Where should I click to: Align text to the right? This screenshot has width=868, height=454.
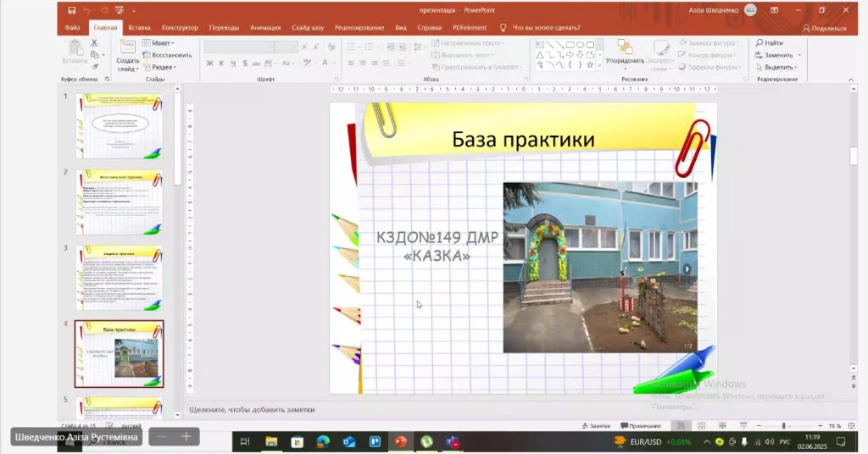pos(374,64)
